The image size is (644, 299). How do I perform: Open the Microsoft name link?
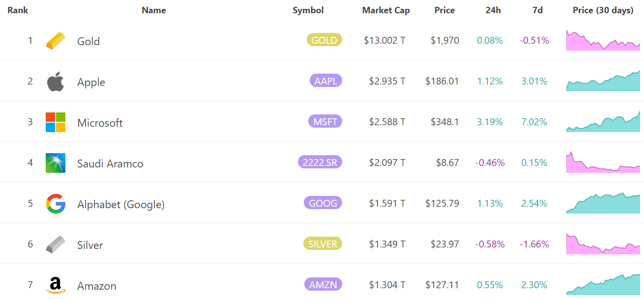tap(100, 123)
